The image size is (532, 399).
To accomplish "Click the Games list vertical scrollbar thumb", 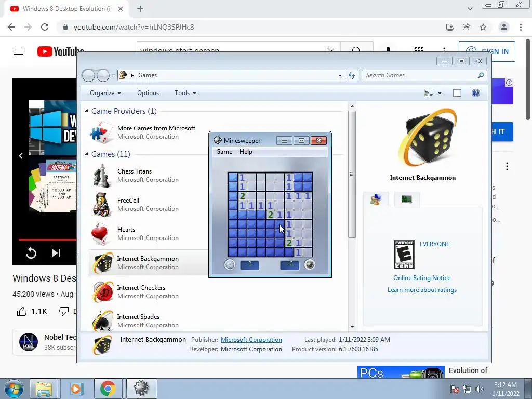I will (x=352, y=174).
